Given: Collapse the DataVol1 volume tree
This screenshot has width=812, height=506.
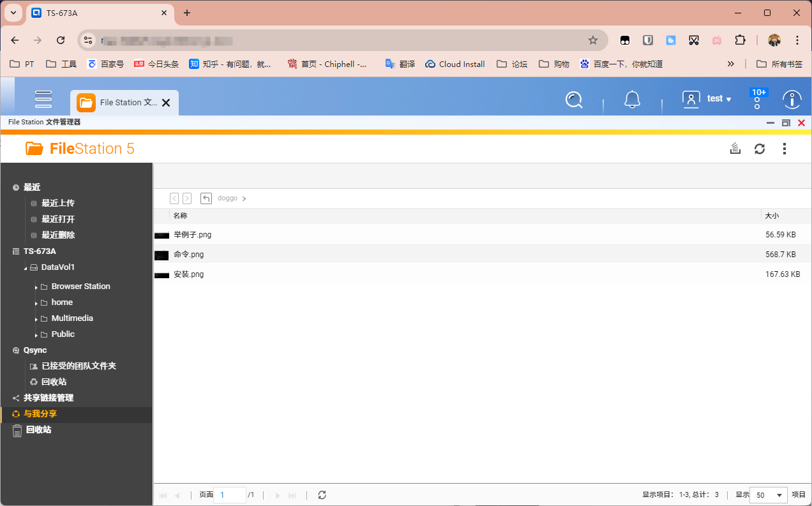Looking at the screenshot, I should [x=26, y=268].
